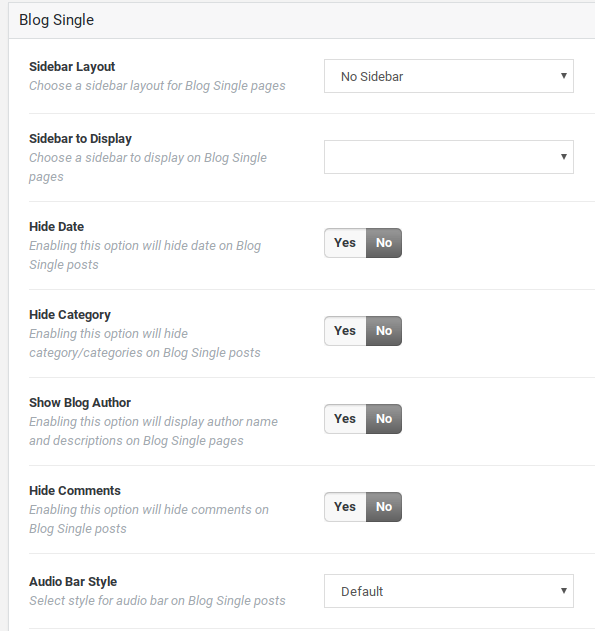This screenshot has width=595, height=631.
Task: Click the Sidebar Layout dropdown arrow
Action: point(564,76)
